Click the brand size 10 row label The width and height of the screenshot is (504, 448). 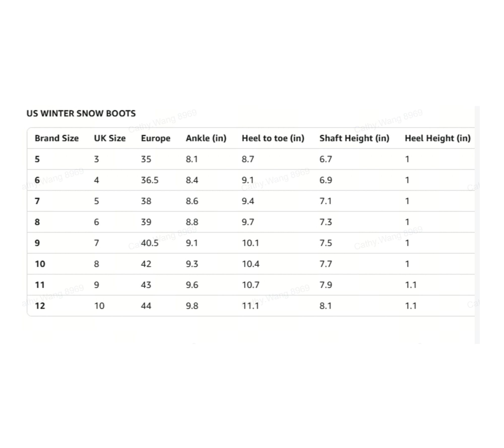point(40,264)
